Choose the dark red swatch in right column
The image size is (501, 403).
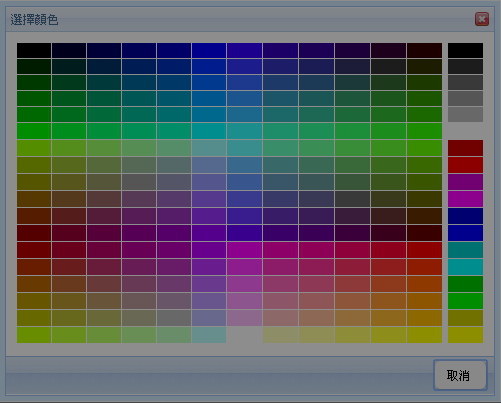(x=465, y=148)
